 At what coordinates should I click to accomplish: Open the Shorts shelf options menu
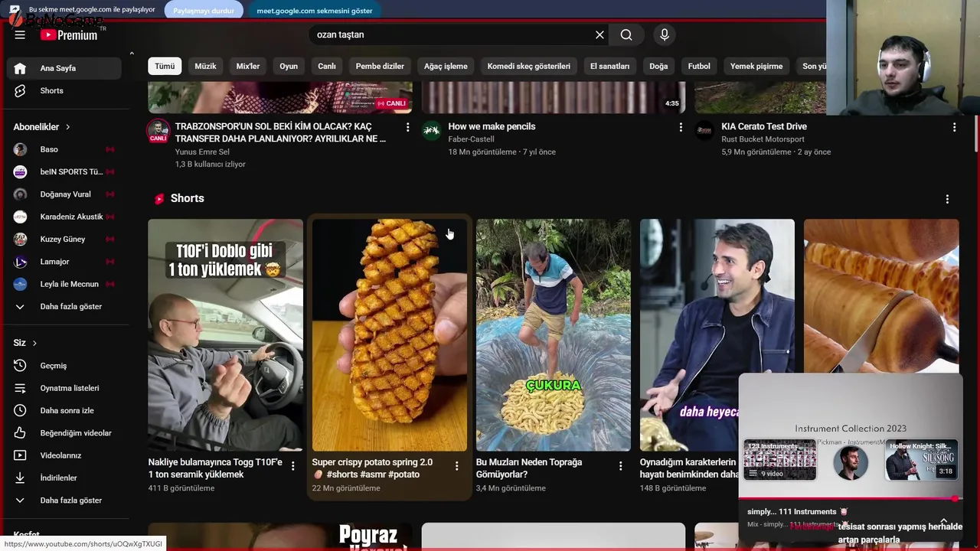[x=947, y=199]
